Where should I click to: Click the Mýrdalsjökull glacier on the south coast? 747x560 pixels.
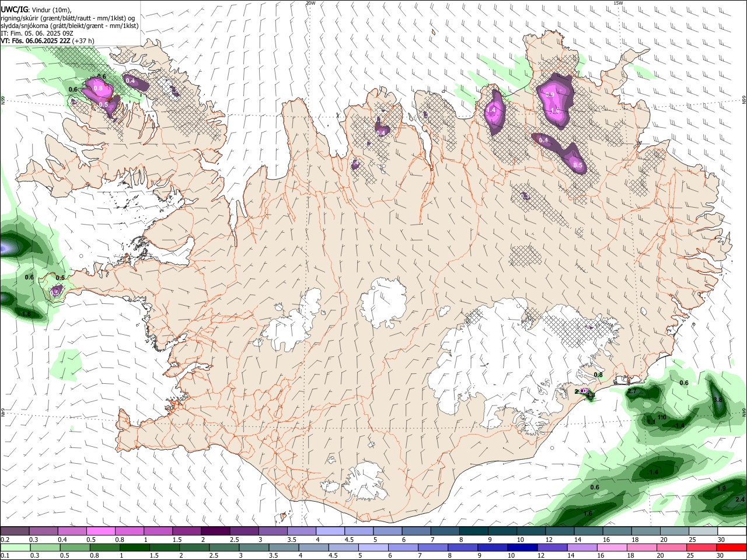365,481
